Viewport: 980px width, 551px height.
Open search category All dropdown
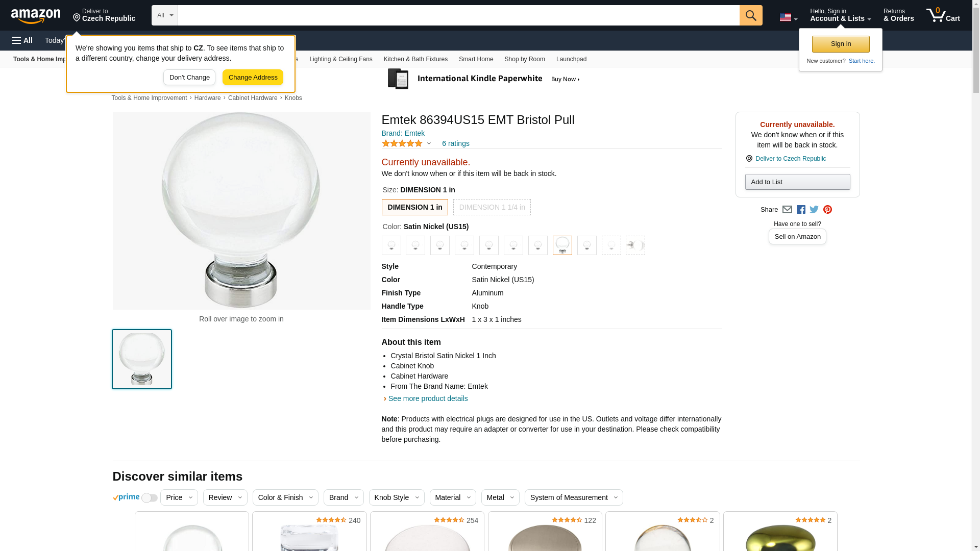click(x=164, y=15)
